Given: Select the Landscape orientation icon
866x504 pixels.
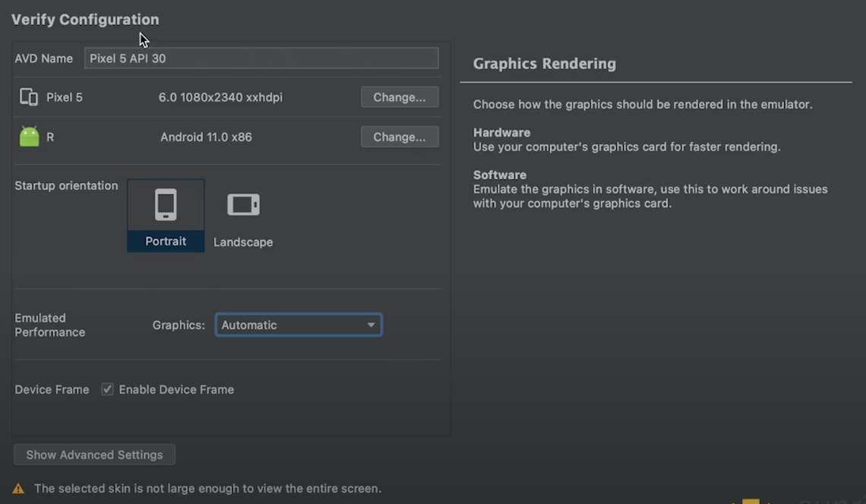Looking at the screenshot, I should 244,205.
